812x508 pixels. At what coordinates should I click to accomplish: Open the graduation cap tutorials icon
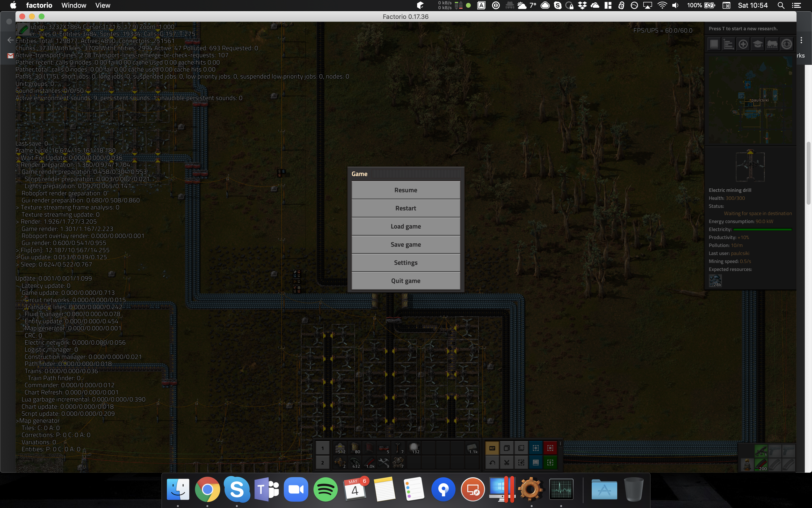tap(758, 44)
